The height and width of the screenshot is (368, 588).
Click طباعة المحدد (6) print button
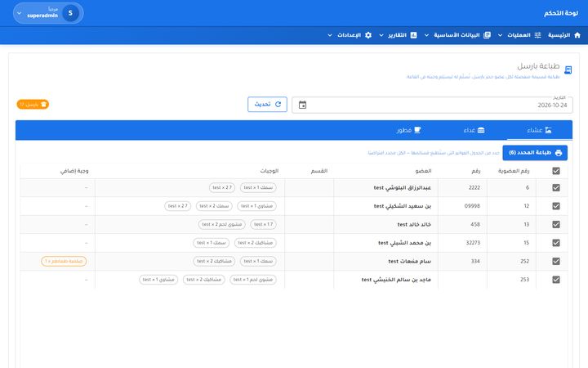click(535, 153)
